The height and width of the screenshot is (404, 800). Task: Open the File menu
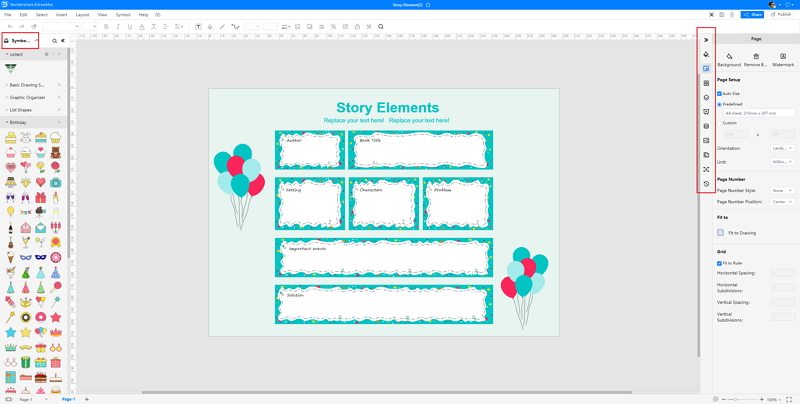(8, 15)
